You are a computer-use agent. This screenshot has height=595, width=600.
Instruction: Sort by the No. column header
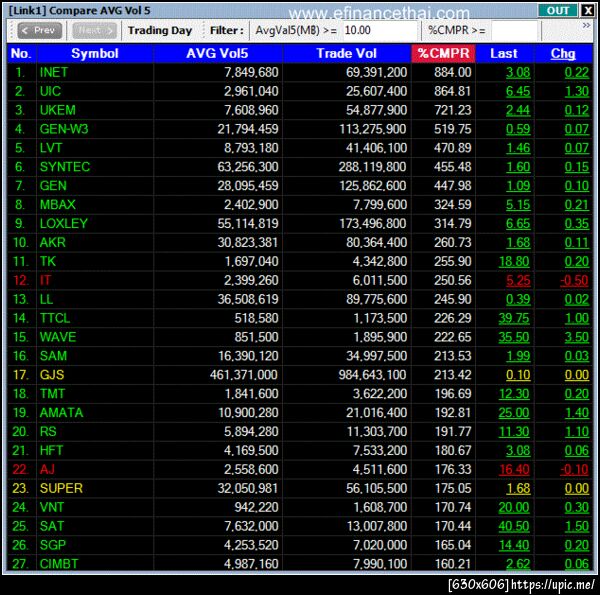21,54
